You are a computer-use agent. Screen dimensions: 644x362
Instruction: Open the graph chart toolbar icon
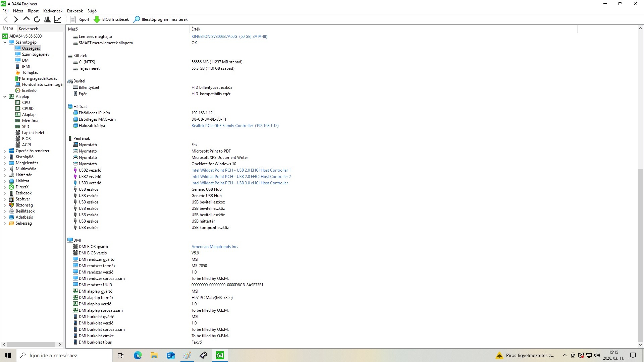pyautogui.click(x=58, y=19)
